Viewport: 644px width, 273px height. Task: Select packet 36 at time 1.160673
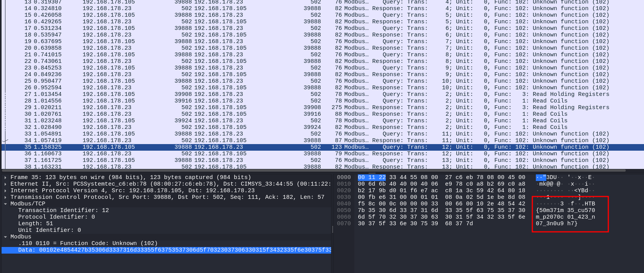pyautogui.click(x=322, y=153)
